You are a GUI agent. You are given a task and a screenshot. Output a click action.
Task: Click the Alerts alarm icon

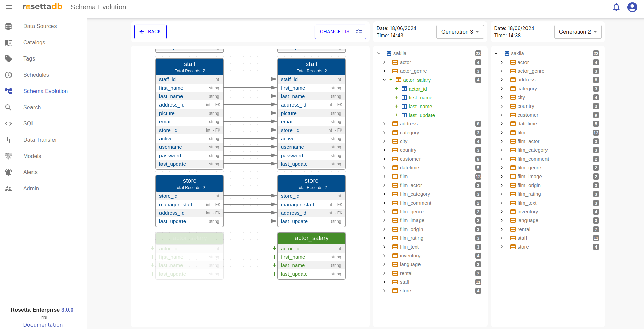point(8,172)
